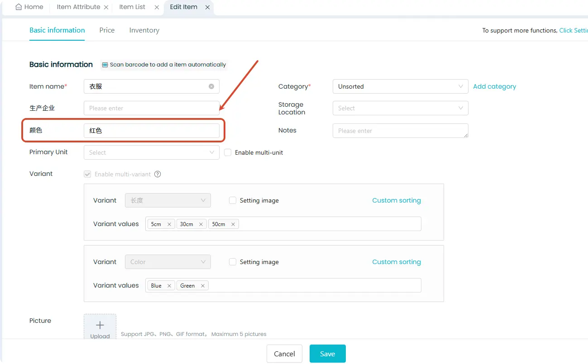Click Scan barcode to add item button

click(164, 65)
